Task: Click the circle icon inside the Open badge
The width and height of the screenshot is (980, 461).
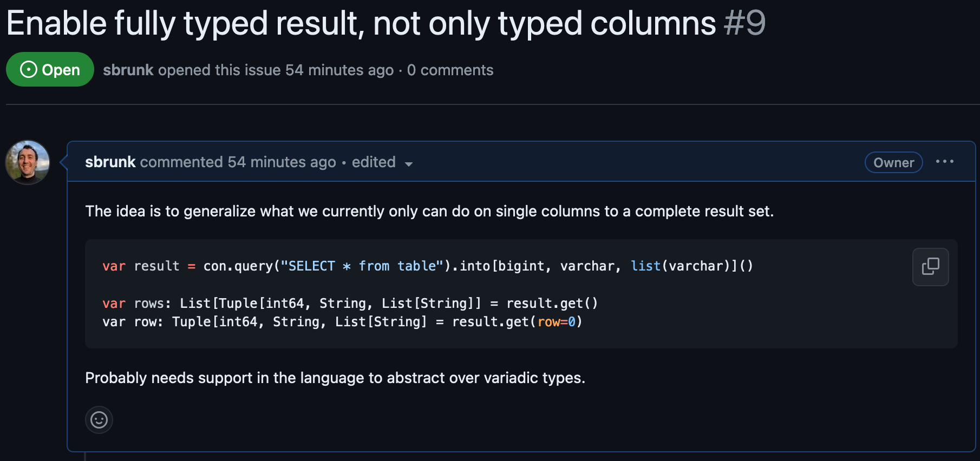Action: click(x=28, y=69)
